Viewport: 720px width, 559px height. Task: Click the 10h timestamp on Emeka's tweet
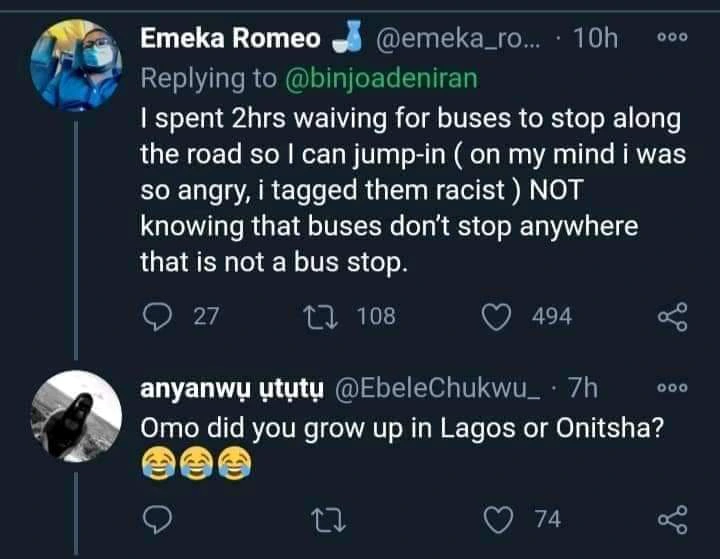[598, 38]
